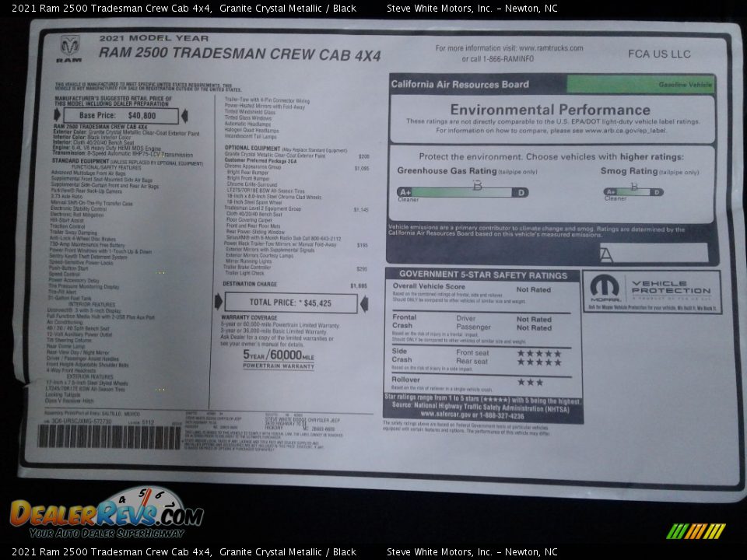This screenshot has width=747, height=560.
Task: Click the Side Crash front seat star rating
Action: (x=539, y=353)
